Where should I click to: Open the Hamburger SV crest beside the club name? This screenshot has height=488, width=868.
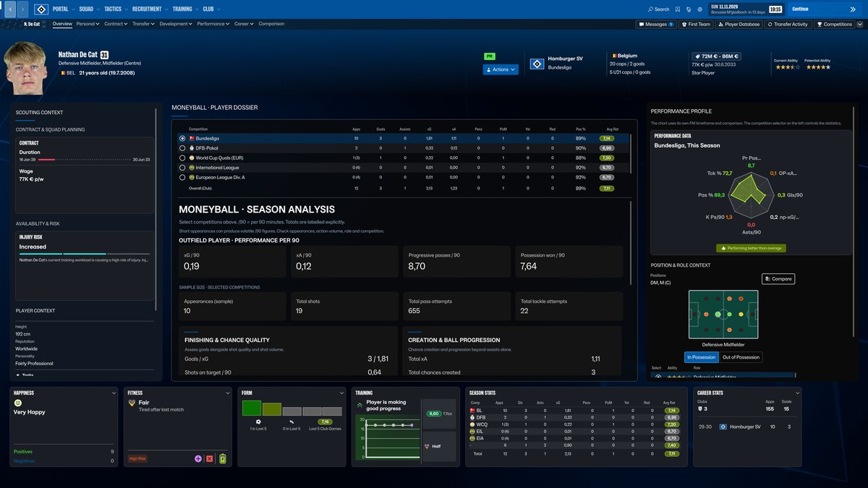click(x=537, y=64)
